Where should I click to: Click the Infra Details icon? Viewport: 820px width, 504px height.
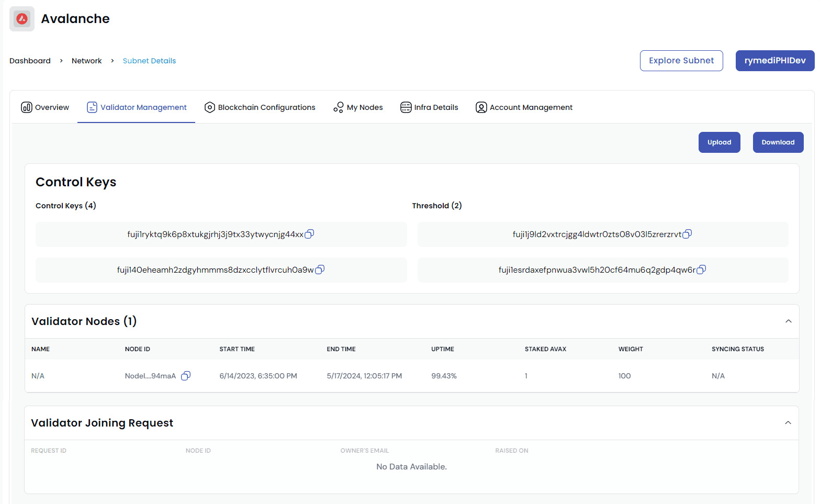click(x=406, y=107)
